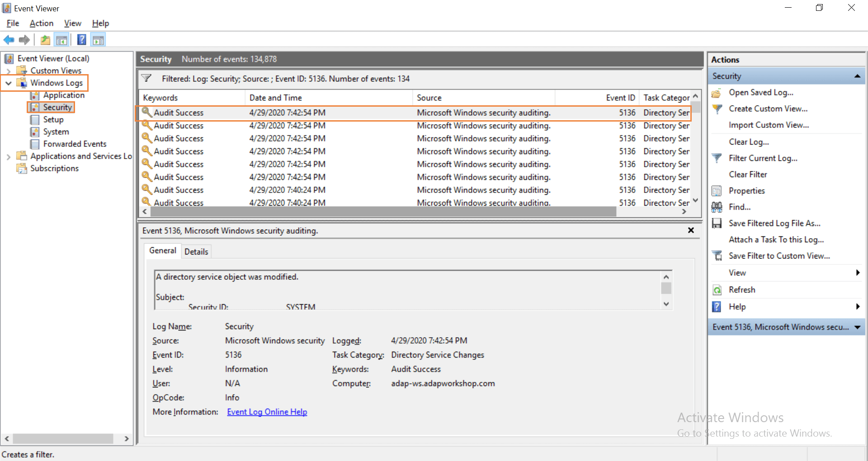Click the event list horizontal scrollbar thumb
This screenshot has width=868, height=461.
pos(383,212)
